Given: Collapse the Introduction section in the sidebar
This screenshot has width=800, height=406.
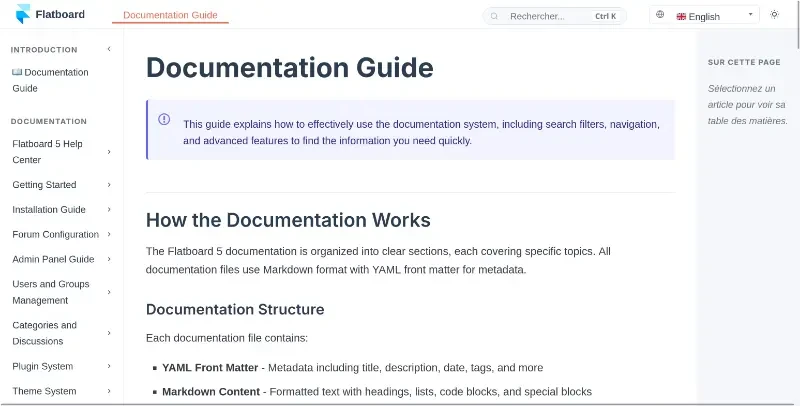Looking at the screenshot, I should click(108, 49).
